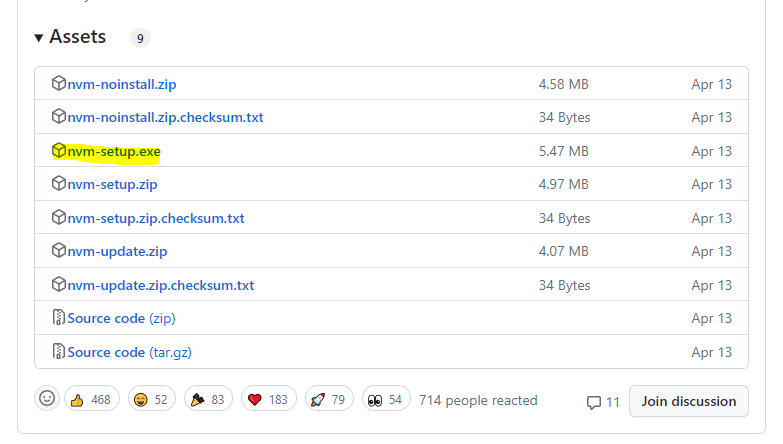Download Source code (zip)
Screen dimensions: 783x444
[x=121, y=318]
